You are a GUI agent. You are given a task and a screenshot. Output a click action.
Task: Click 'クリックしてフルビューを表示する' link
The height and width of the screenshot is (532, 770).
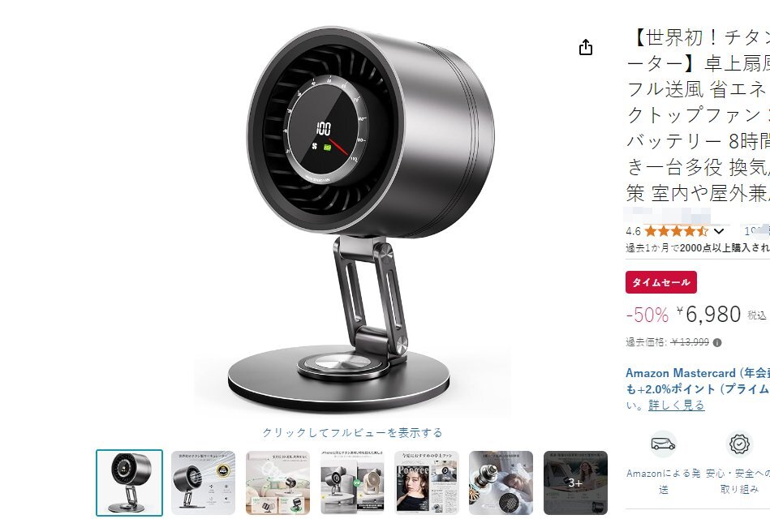(x=352, y=433)
